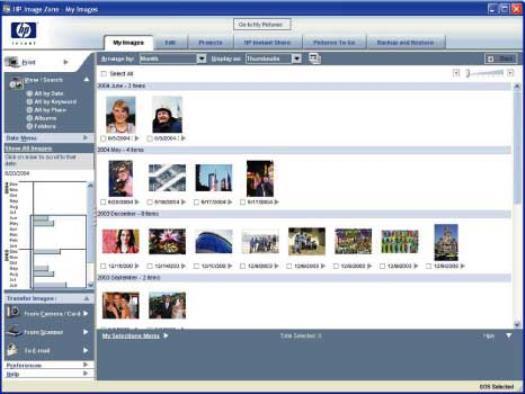Open the Arrange by Month dropdown
The image size is (525, 394).
coord(202,59)
